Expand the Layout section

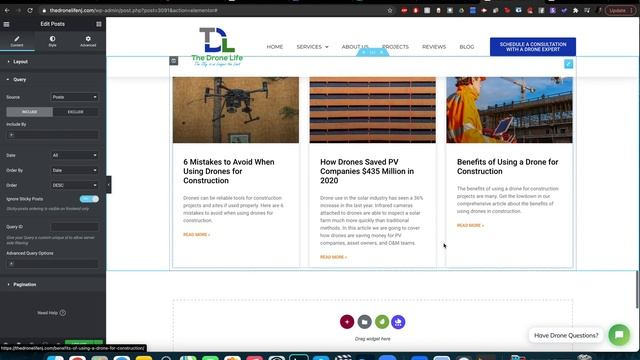click(53, 62)
